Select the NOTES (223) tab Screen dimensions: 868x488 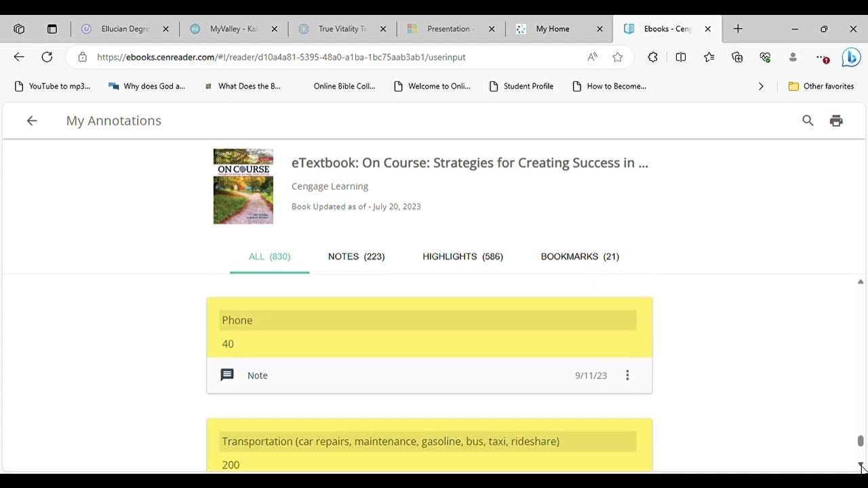pyautogui.click(x=356, y=256)
